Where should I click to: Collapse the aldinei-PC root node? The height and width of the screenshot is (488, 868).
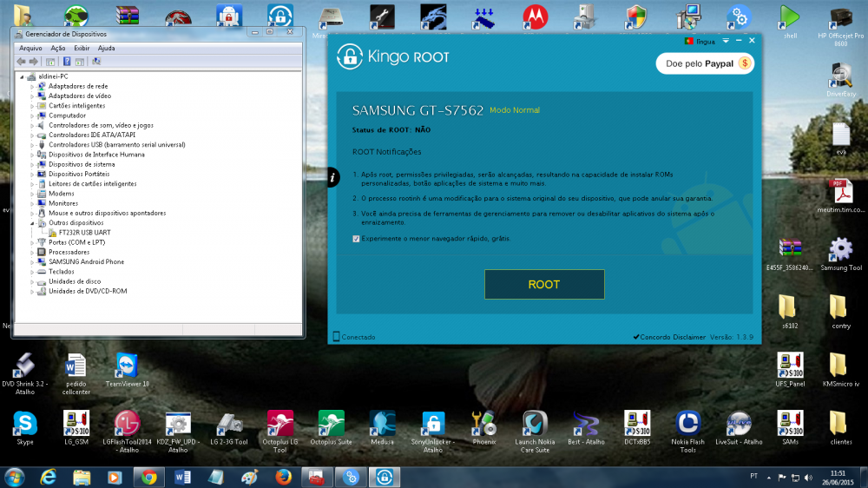pyautogui.click(x=23, y=77)
